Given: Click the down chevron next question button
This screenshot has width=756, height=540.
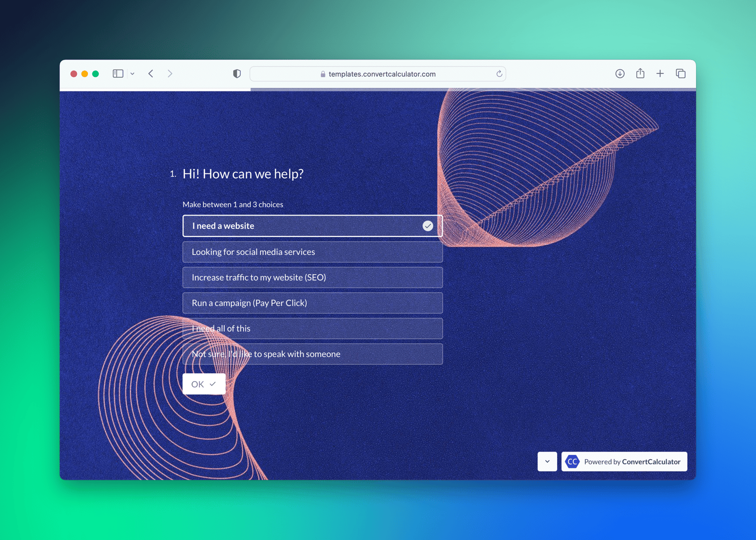Looking at the screenshot, I should (547, 461).
